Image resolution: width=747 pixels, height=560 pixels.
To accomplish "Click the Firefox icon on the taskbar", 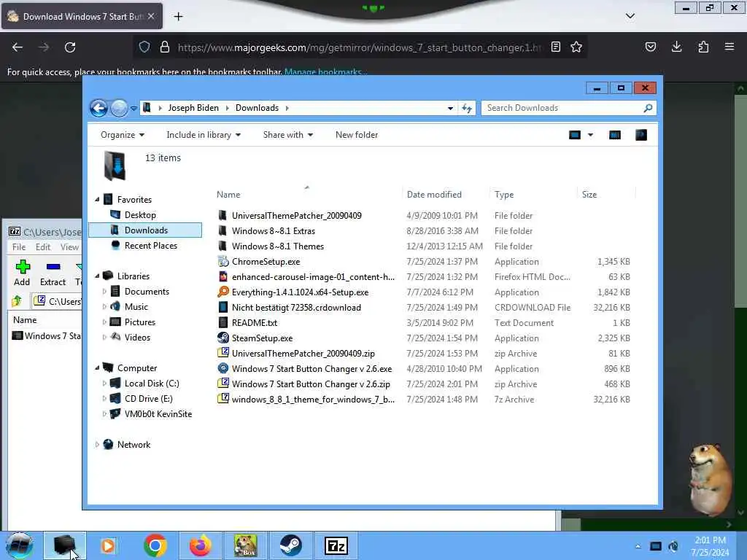I will tap(201, 545).
